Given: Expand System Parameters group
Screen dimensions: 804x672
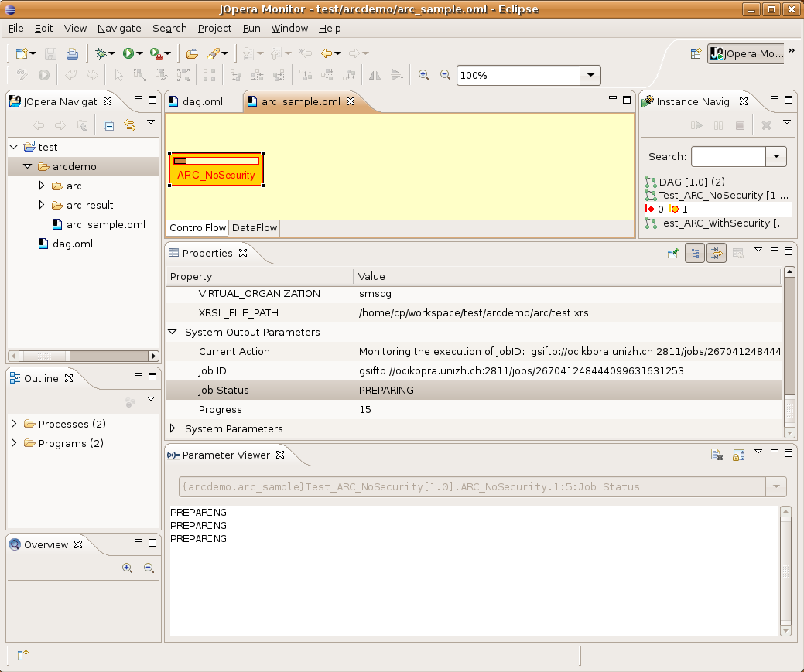Looking at the screenshot, I should [173, 428].
